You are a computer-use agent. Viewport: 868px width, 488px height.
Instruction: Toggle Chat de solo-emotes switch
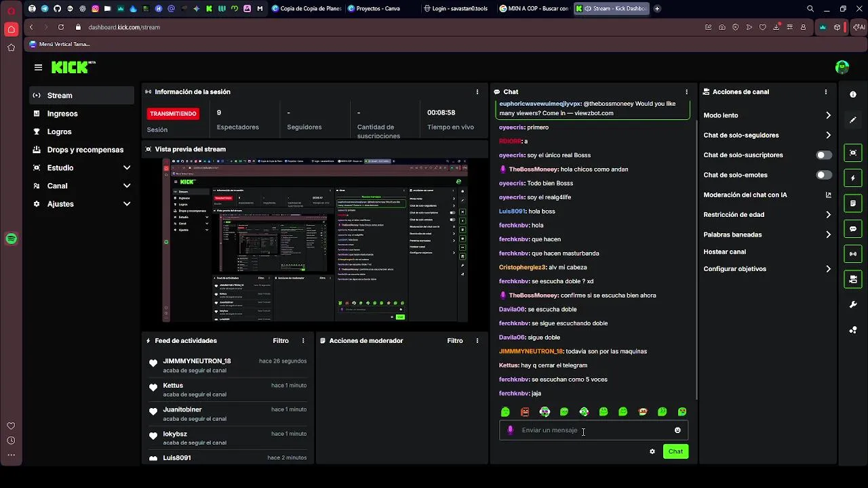pos(824,175)
